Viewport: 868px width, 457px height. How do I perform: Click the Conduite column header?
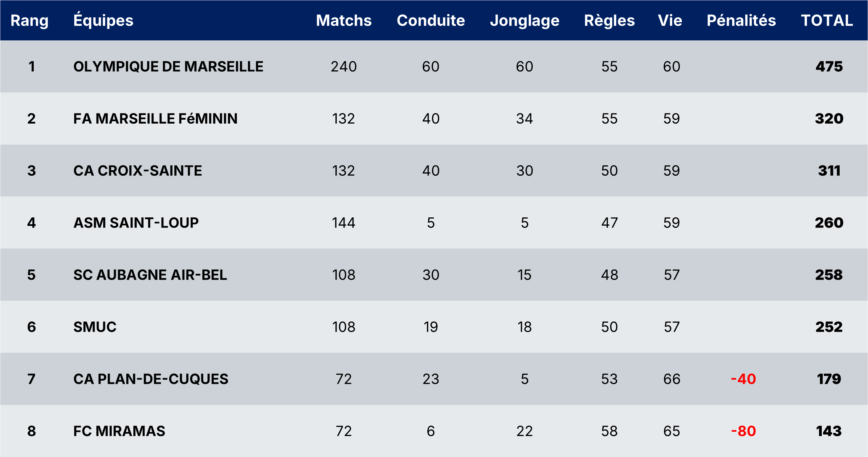[431, 21]
